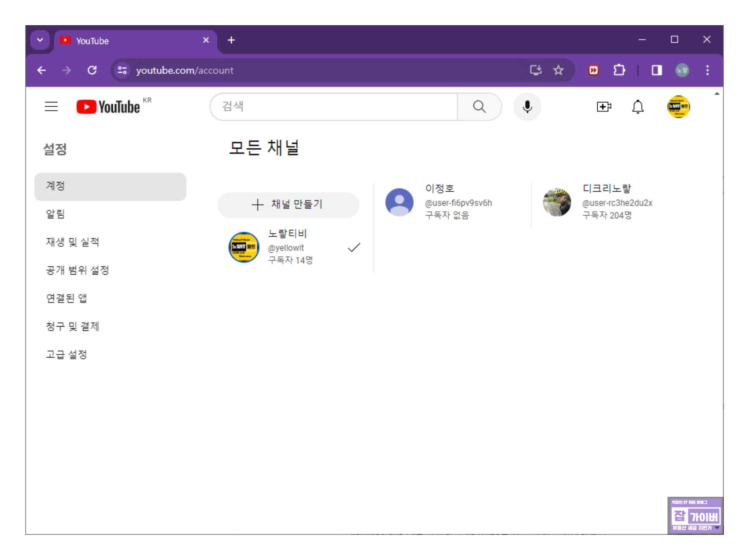Click the 검색 search field
The width and height of the screenshot is (749, 560).
pyautogui.click(x=334, y=107)
